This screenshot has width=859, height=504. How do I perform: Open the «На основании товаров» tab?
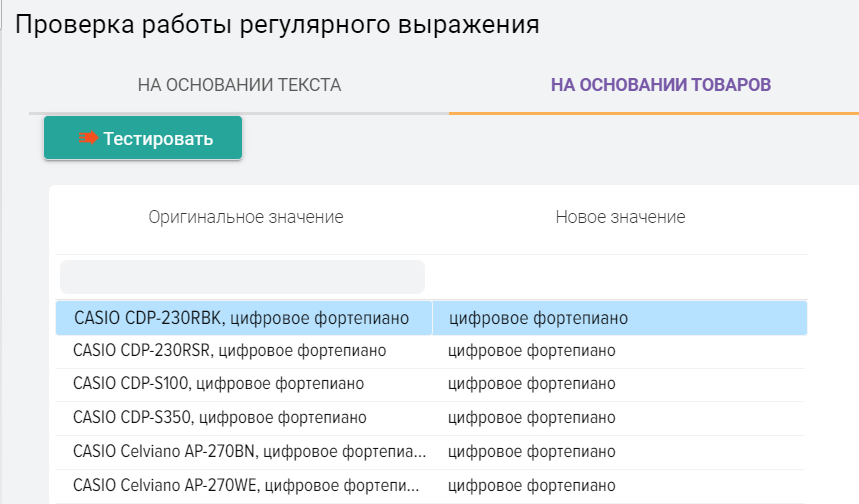click(661, 85)
